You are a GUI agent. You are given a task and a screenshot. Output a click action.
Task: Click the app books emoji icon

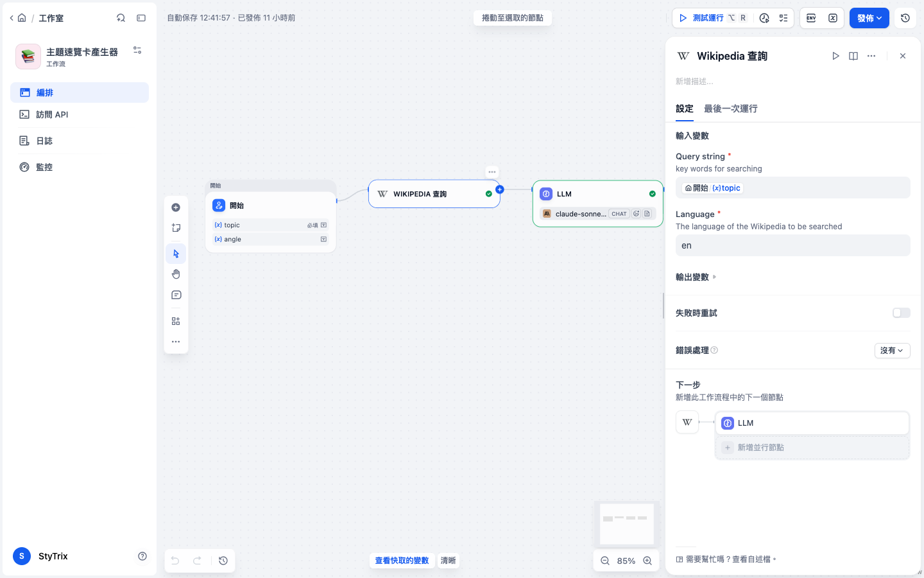click(28, 57)
